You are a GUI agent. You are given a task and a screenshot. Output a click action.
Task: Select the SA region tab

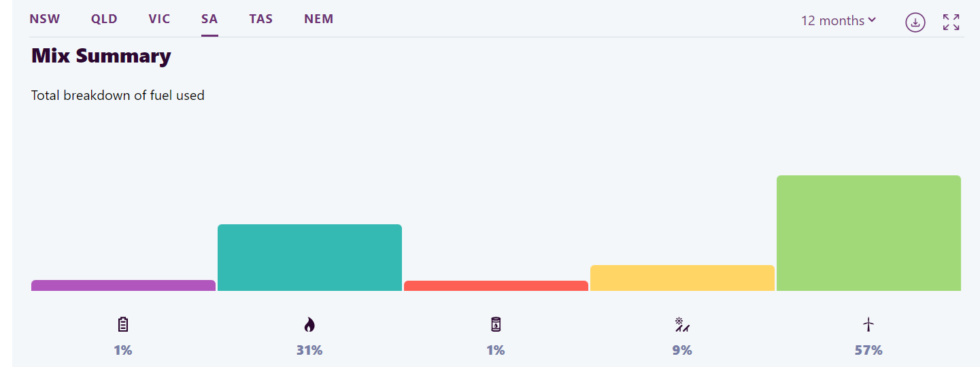click(x=209, y=19)
